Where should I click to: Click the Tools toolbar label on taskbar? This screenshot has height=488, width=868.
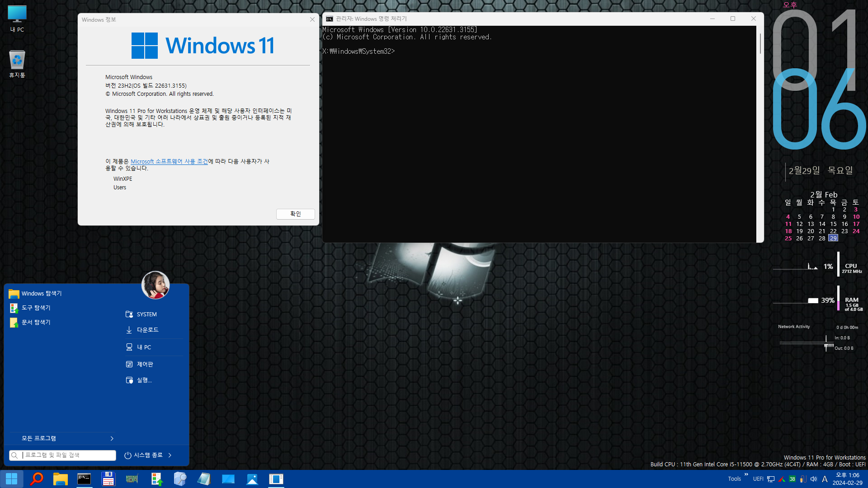click(x=734, y=479)
